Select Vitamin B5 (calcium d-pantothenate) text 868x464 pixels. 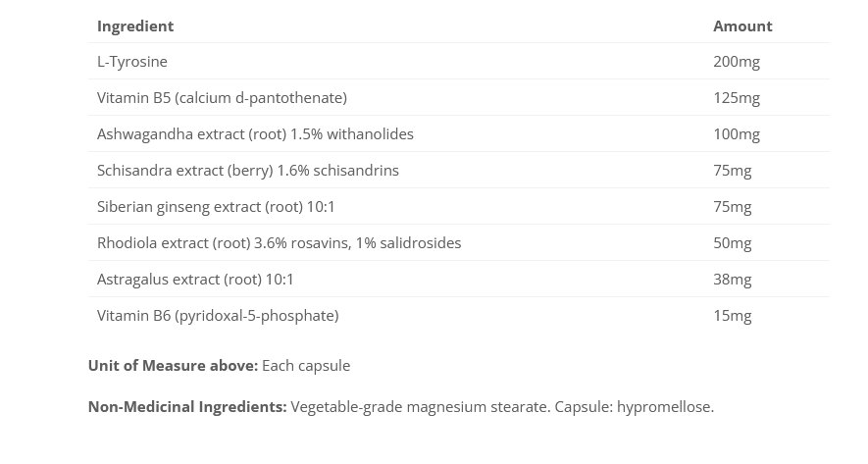click(222, 98)
